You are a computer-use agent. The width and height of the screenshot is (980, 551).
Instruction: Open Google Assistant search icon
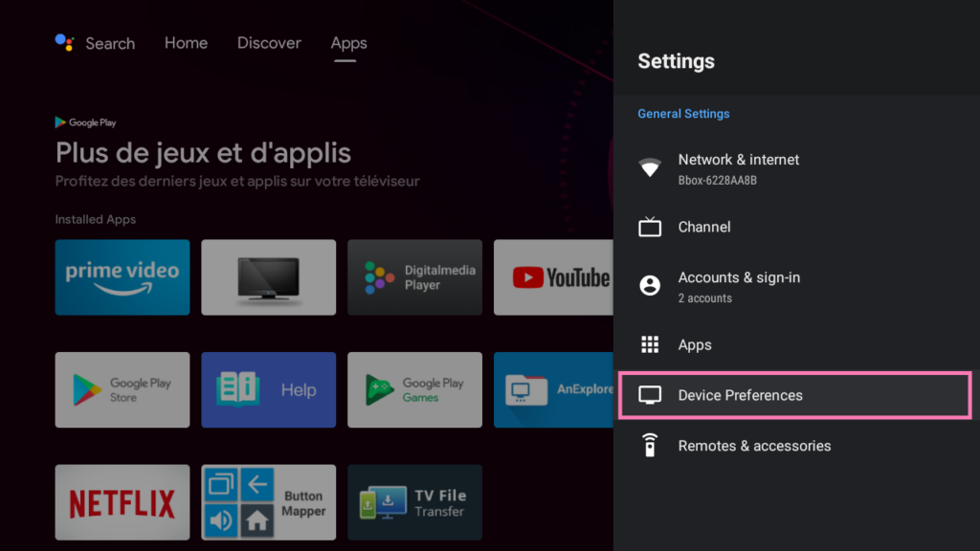tap(64, 42)
